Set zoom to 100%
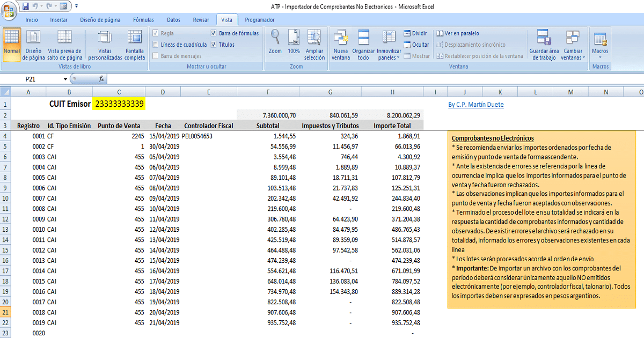Image resolution: width=644 pixels, height=338 pixels. 294,41
